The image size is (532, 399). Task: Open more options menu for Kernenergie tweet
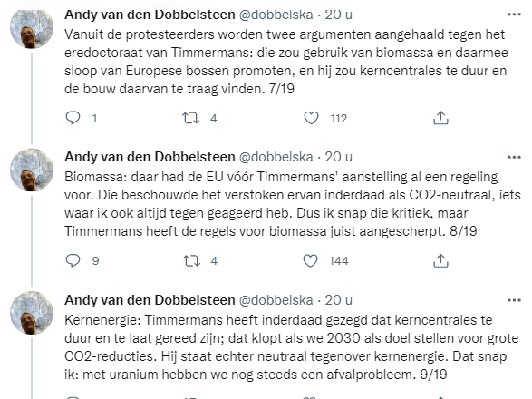(x=514, y=300)
